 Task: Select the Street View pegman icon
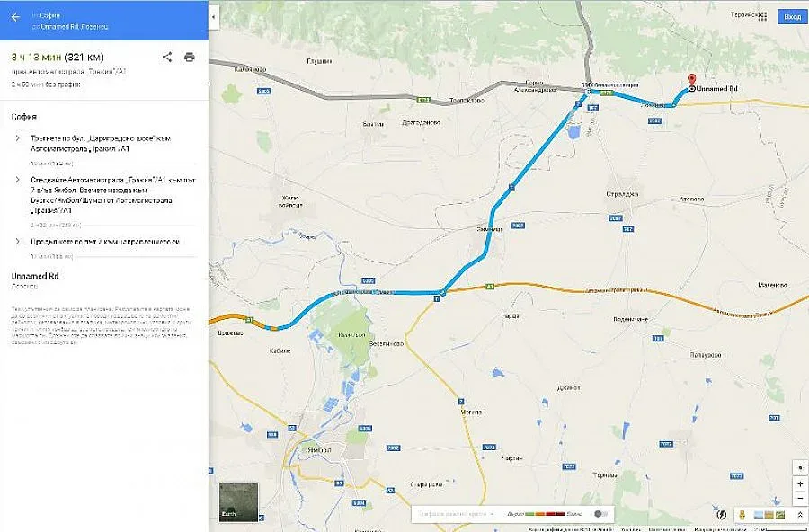pos(742,514)
